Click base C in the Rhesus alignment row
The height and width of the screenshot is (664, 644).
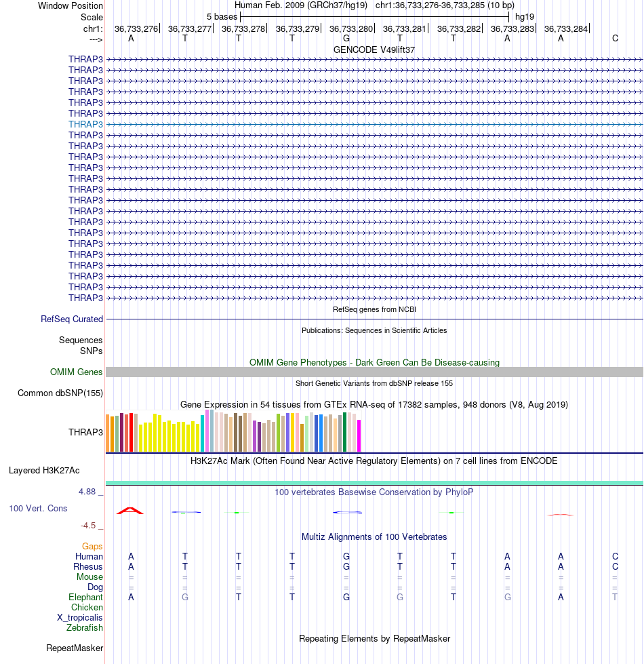[x=616, y=566]
